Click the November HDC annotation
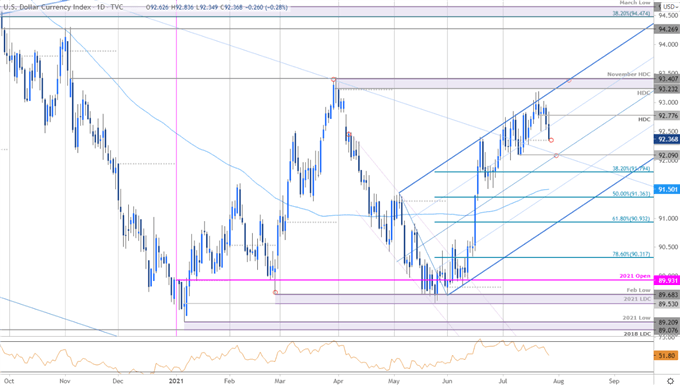 629,75
